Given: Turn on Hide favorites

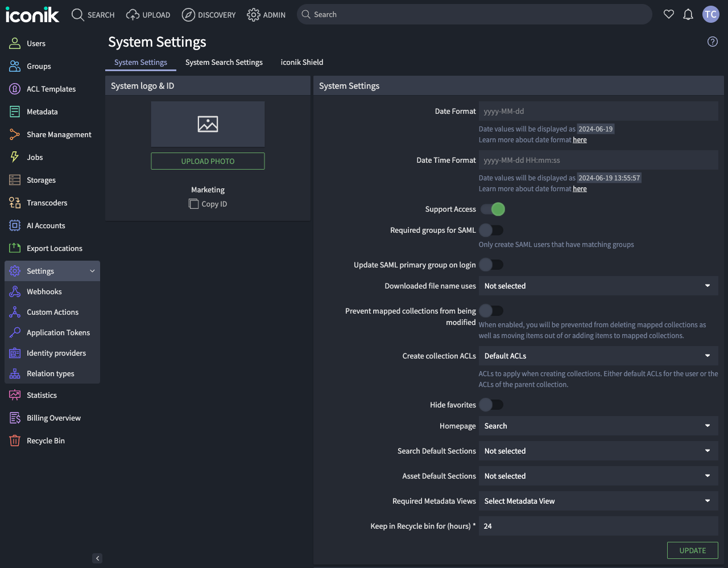Looking at the screenshot, I should point(491,405).
